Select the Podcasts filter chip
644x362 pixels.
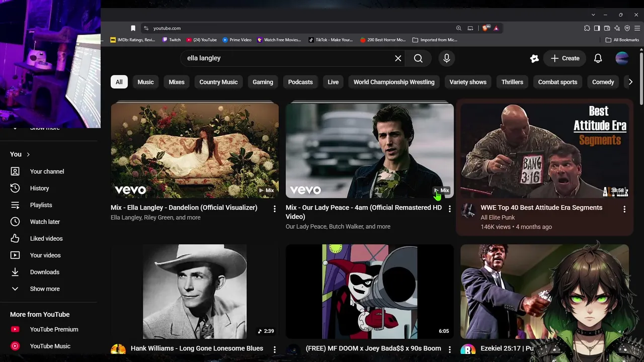click(x=300, y=82)
